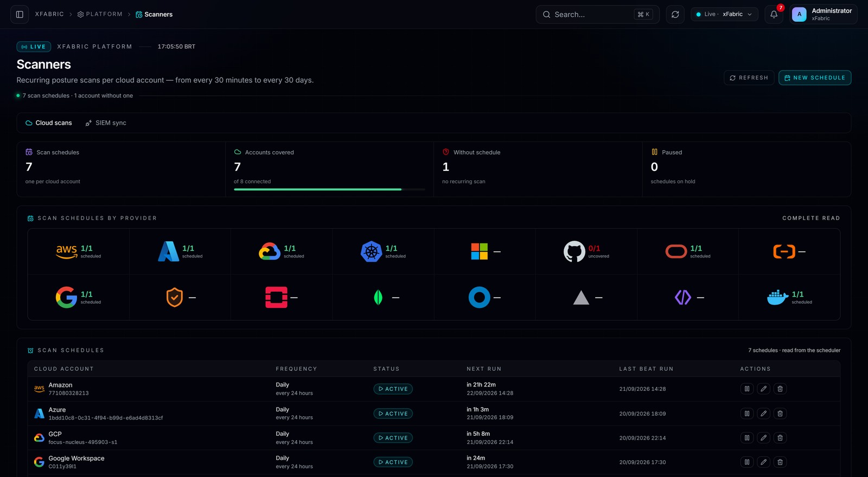The width and height of the screenshot is (868, 477).
Task: Select the grey triangle provider tile
Action: 586,298
